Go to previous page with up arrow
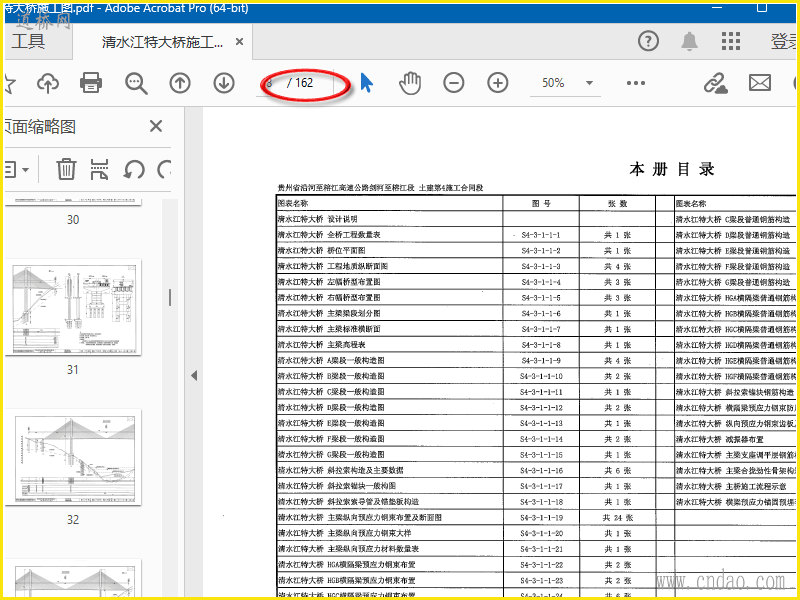 point(179,83)
